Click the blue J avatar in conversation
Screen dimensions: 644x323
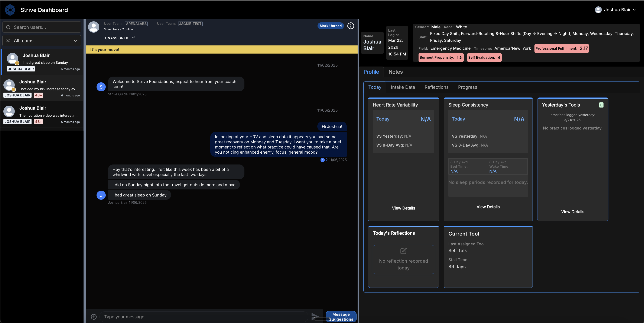pyautogui.click(x=101, y=195)
